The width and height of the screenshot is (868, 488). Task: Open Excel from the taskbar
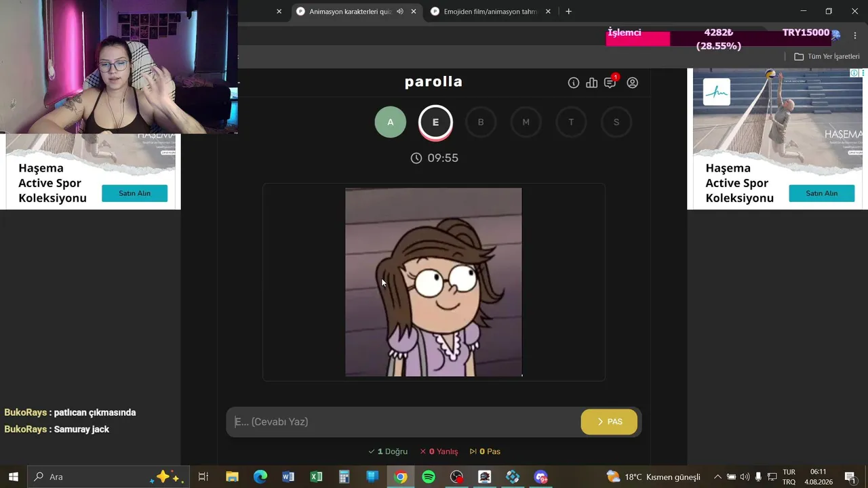tap(316, 476)
